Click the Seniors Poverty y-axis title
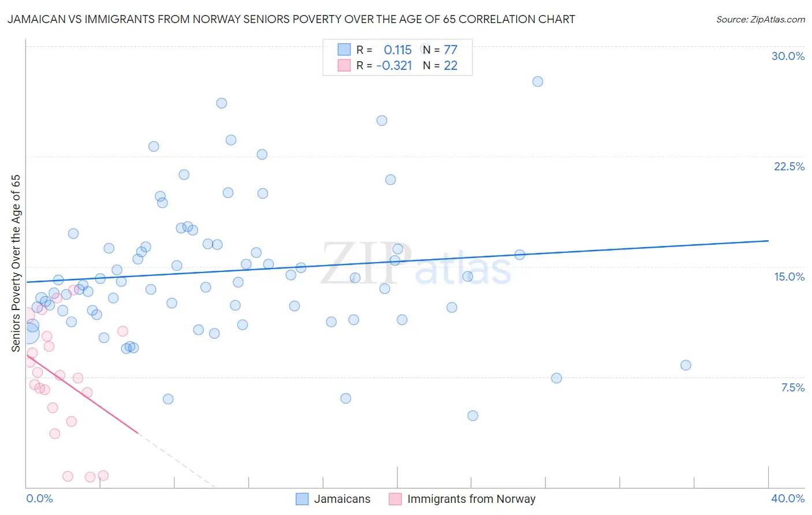The height and width of the screenshot is (515, 812). [x=16, y=263]
